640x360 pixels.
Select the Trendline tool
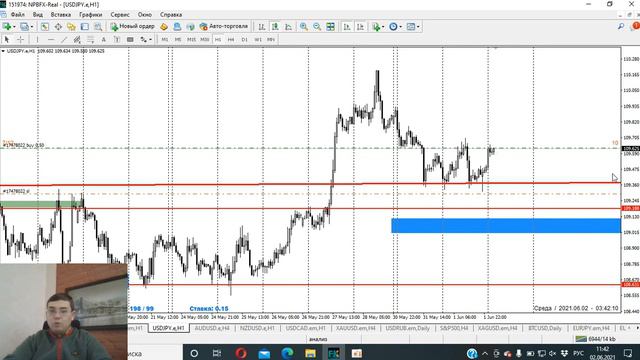[x=64, y=40]
